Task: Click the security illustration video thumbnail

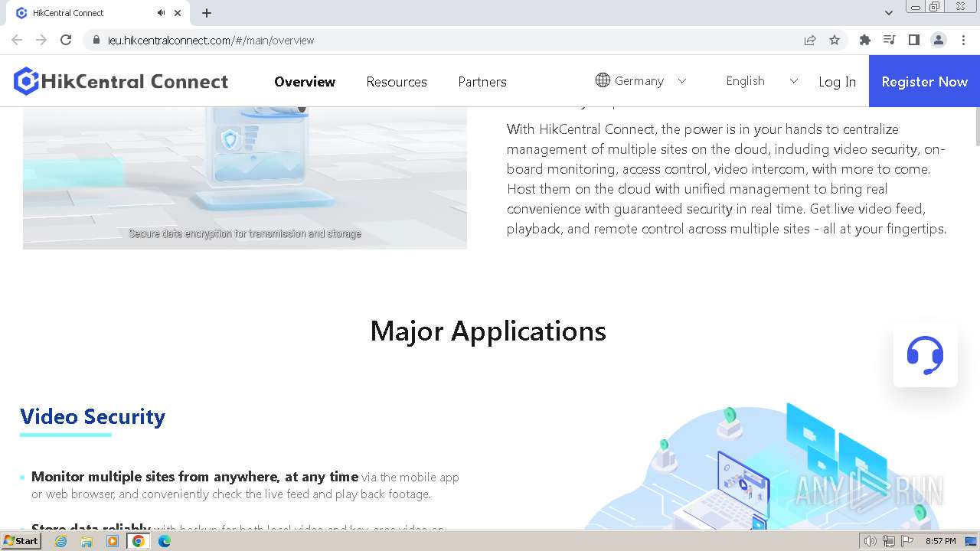Action: [x=245, y=178]
